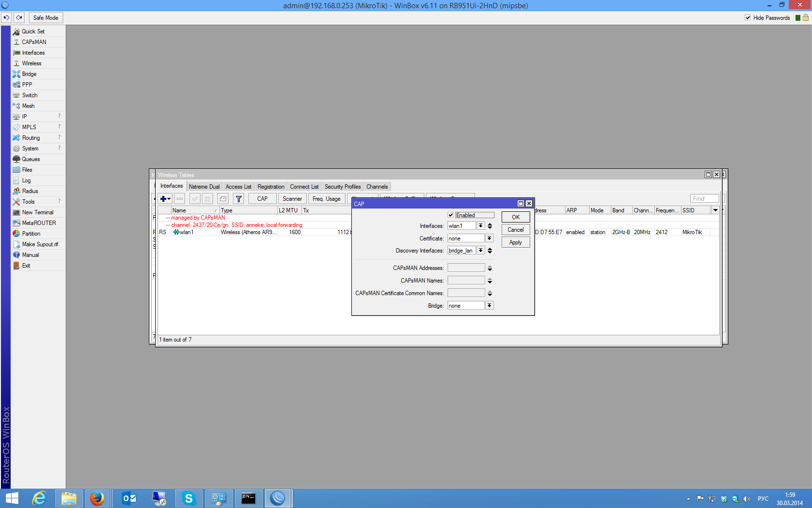Open Skype from the taskbar
The image size is (812, 508).
(x=188, y=498)
